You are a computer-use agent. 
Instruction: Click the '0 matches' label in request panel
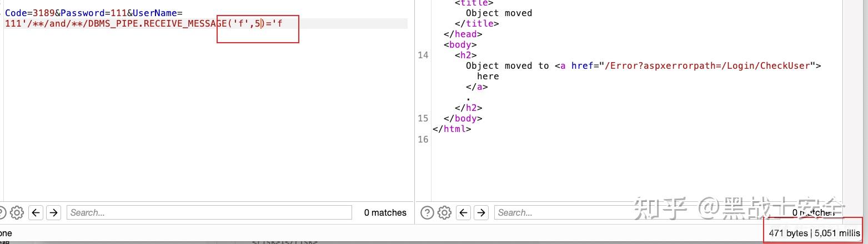pos(385,212)
